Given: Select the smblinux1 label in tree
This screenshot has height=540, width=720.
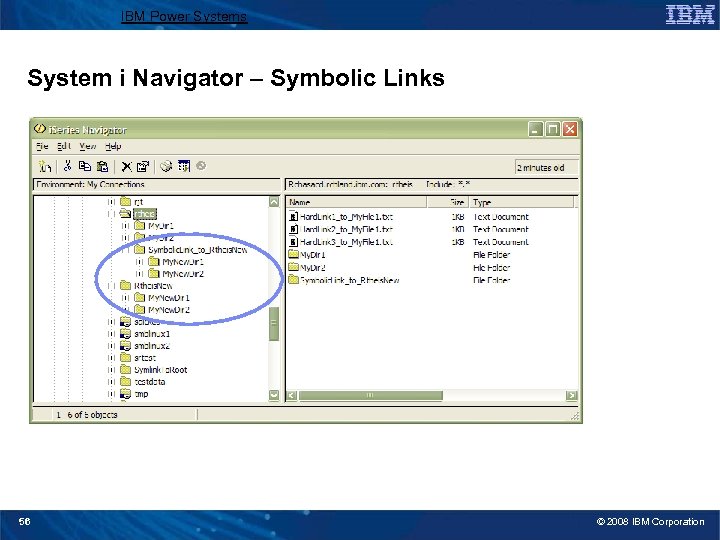Looking at the screenshot, I should (x=152, y=334).
